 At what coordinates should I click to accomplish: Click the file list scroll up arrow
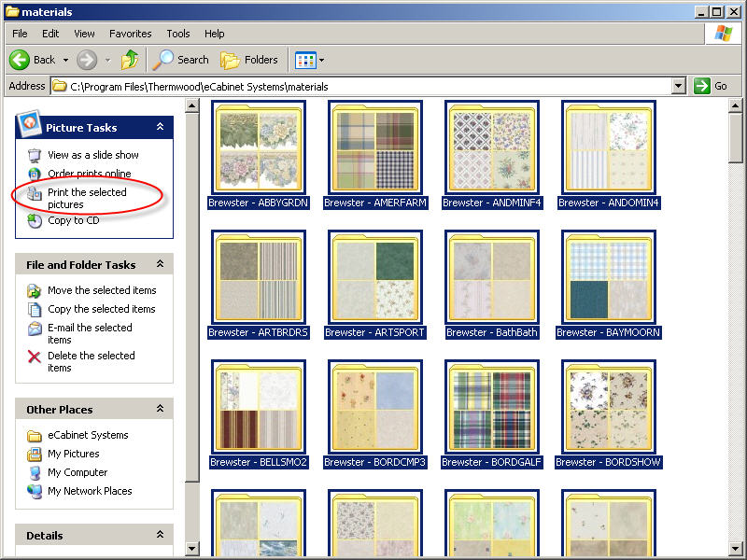[x=736, y=105]
